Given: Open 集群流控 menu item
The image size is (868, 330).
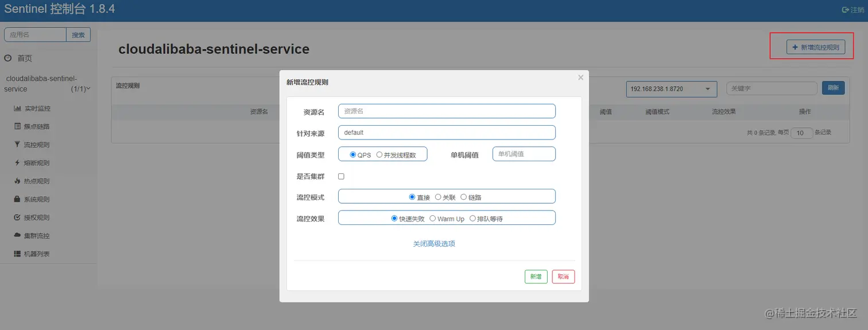Looking at the screenshot, I should pos(37,236).
